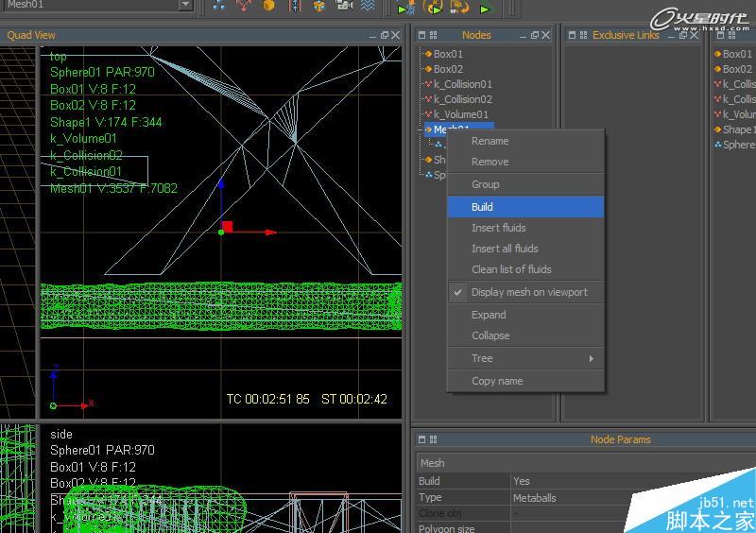
Task: Click the orange cube icon in top toolbar
Action: [x=269, y=7]
